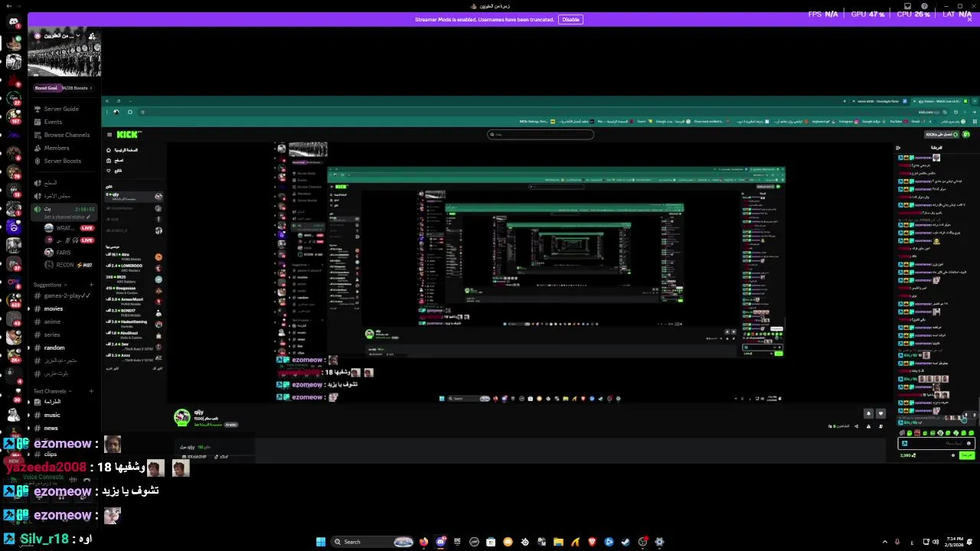Open server with 423 notification badge
Viewport: 980px width, 551px height.
coord(14,301)
